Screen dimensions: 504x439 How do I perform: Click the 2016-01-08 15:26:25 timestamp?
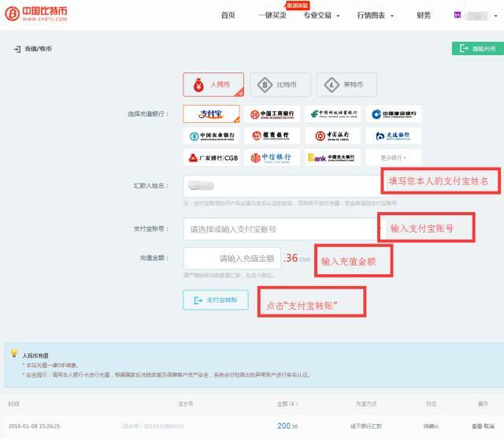pyautogui.click(x=34, y=426)
